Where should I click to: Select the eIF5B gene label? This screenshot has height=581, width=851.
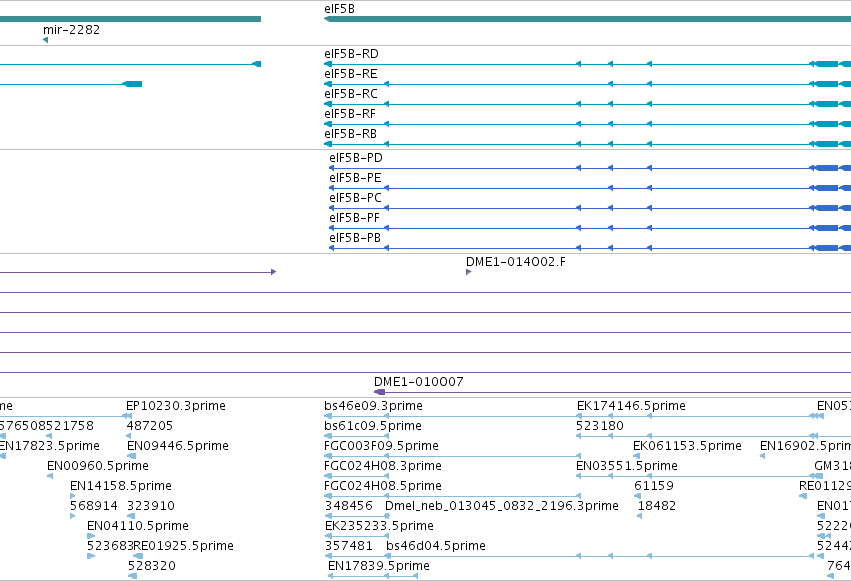pos(339,9)
